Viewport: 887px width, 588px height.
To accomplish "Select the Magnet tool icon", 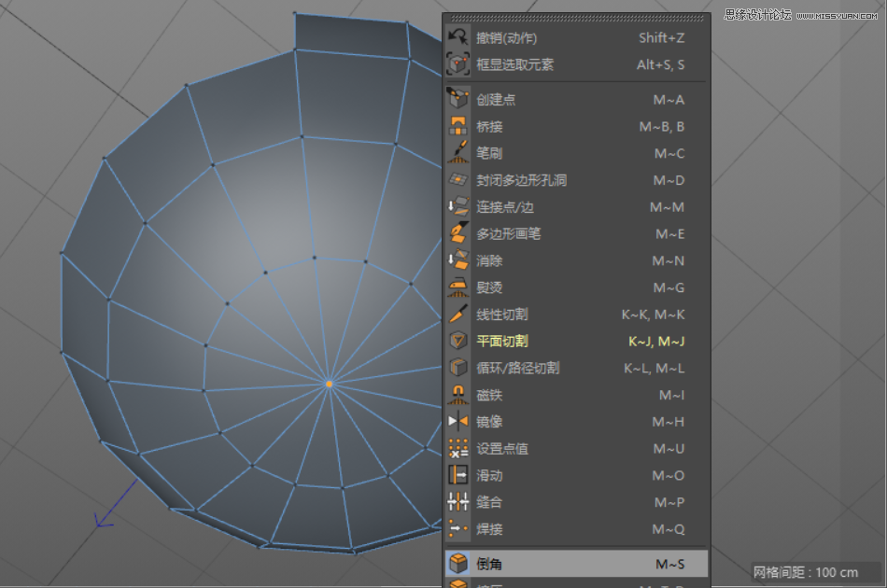I will coord(458,395).
